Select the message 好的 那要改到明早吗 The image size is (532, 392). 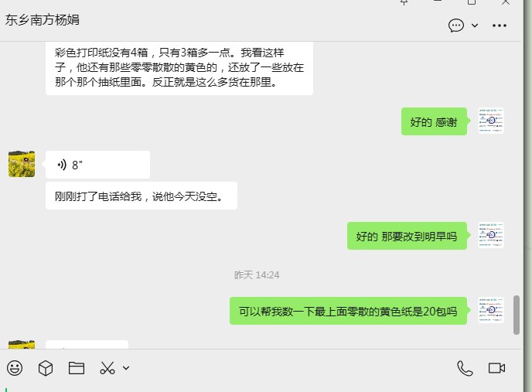pyautogui.click(x=407, y=236)
